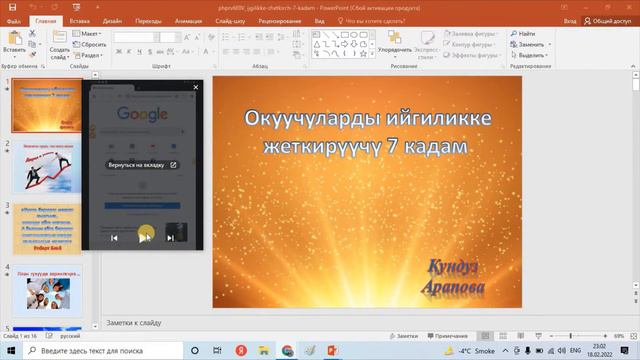Select the oval shape in shapes gallery
Screen dimensions: 640x360
(354, 35)
